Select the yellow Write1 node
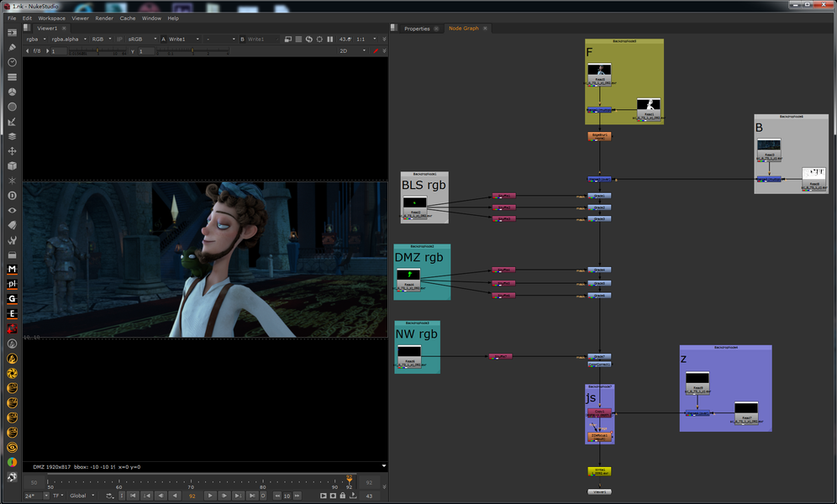 tap(599, 471)
